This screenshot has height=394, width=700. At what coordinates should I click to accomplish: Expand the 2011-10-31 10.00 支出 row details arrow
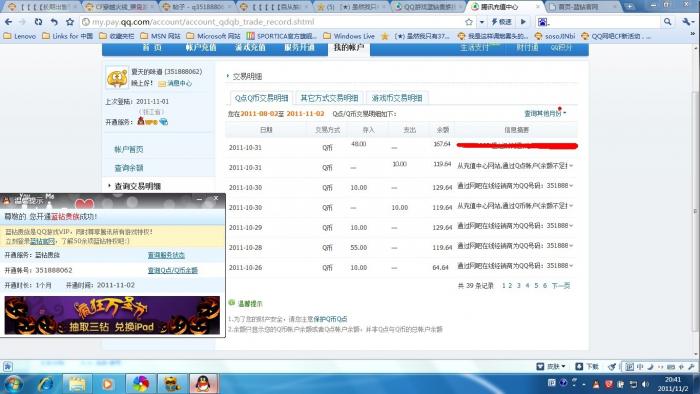[x=571, y=166]
